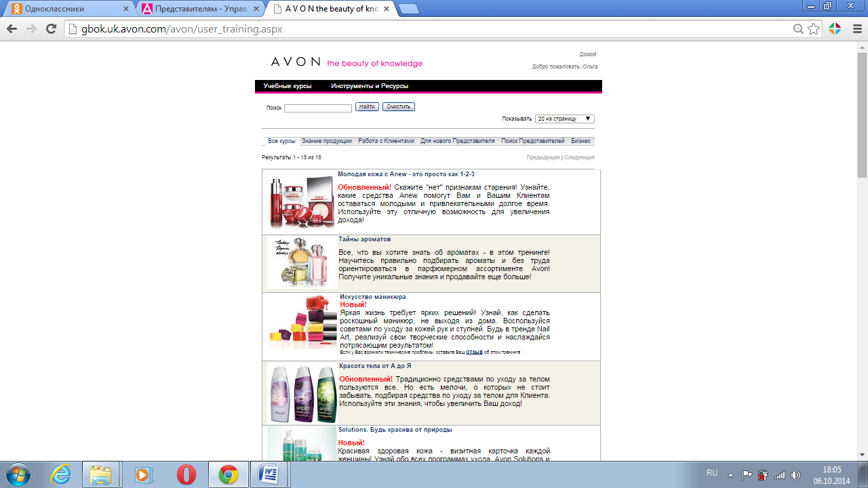Click the nail polish thumbnail
Screen dimensions: 868x488
click(x=303, y=322)
